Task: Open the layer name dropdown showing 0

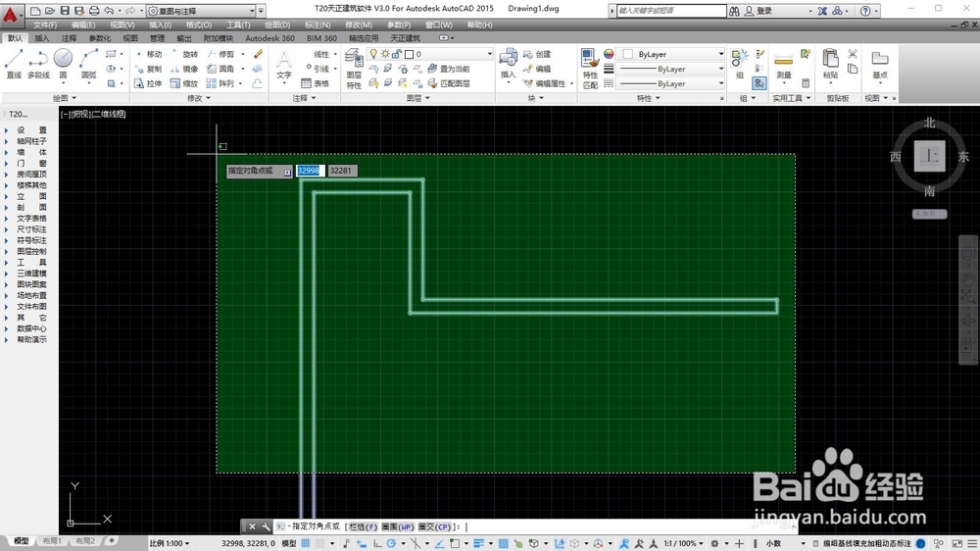Action: (x=430, y=54)
